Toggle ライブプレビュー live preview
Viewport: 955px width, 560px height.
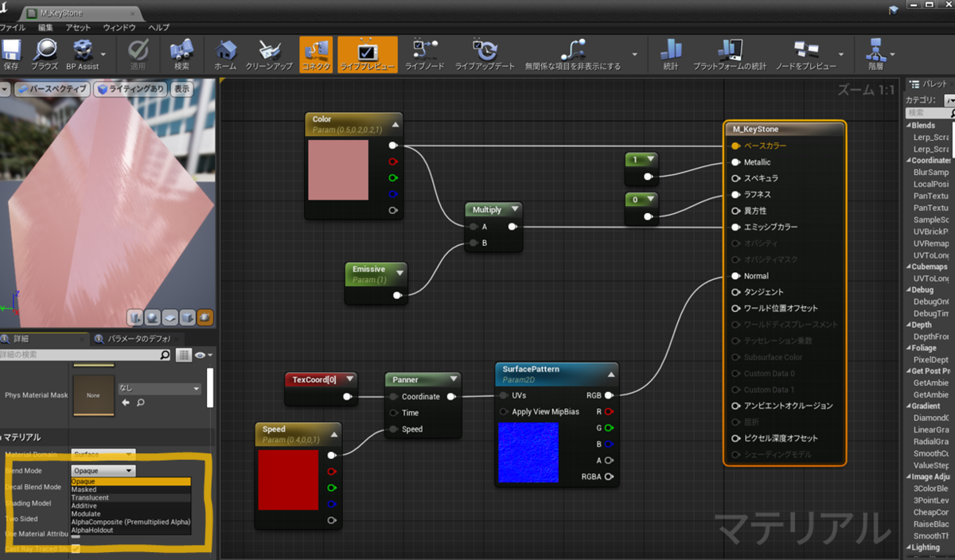point(367,55)
